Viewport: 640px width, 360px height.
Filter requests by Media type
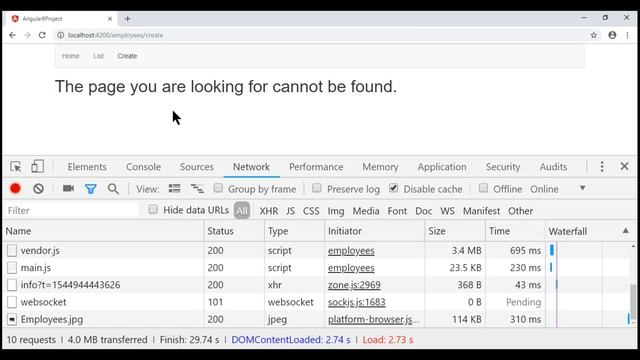click(366, 211)
